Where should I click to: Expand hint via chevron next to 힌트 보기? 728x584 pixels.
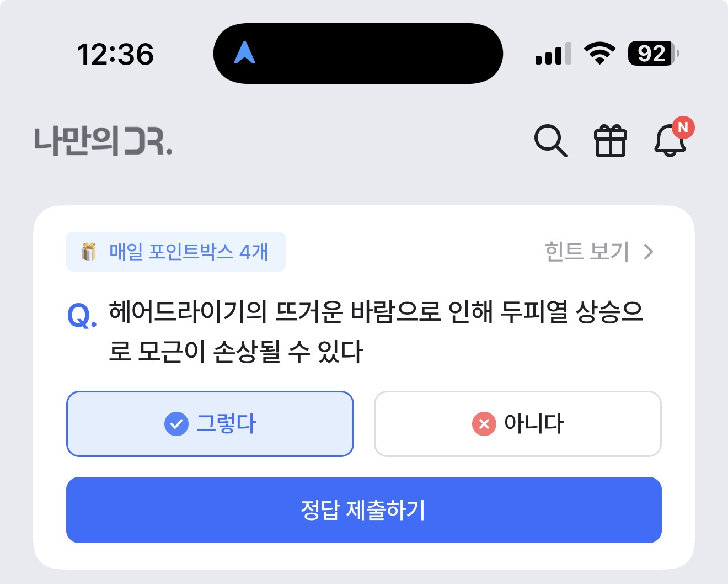(x=649, y=252)
